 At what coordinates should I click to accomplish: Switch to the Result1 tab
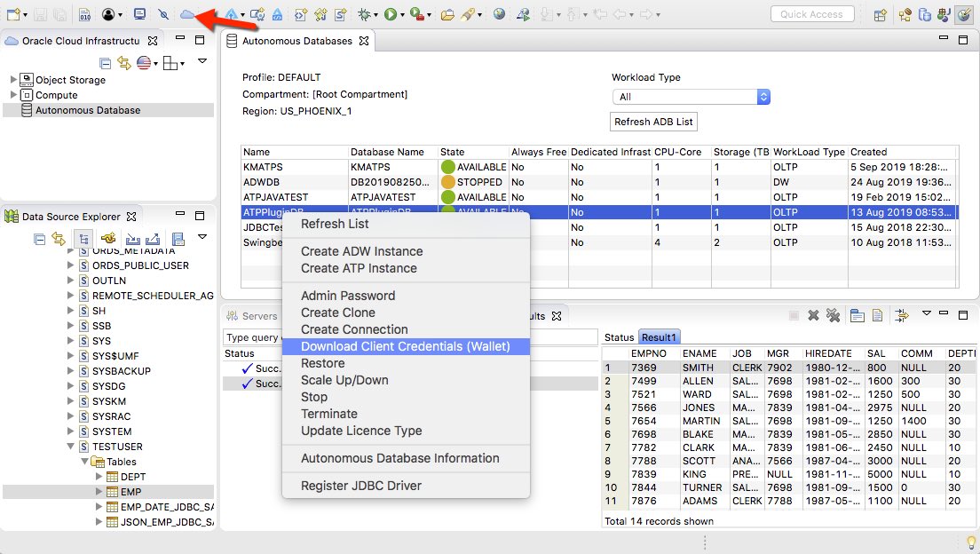[x=660, y=337]
